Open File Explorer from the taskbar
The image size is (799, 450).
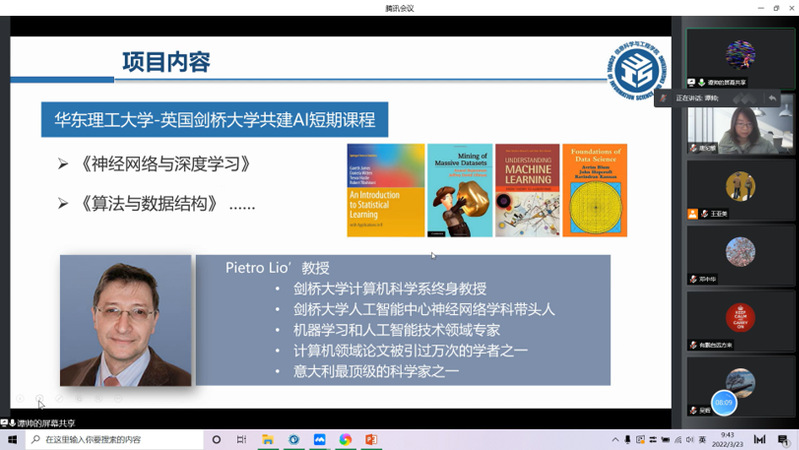click(267, 439)
